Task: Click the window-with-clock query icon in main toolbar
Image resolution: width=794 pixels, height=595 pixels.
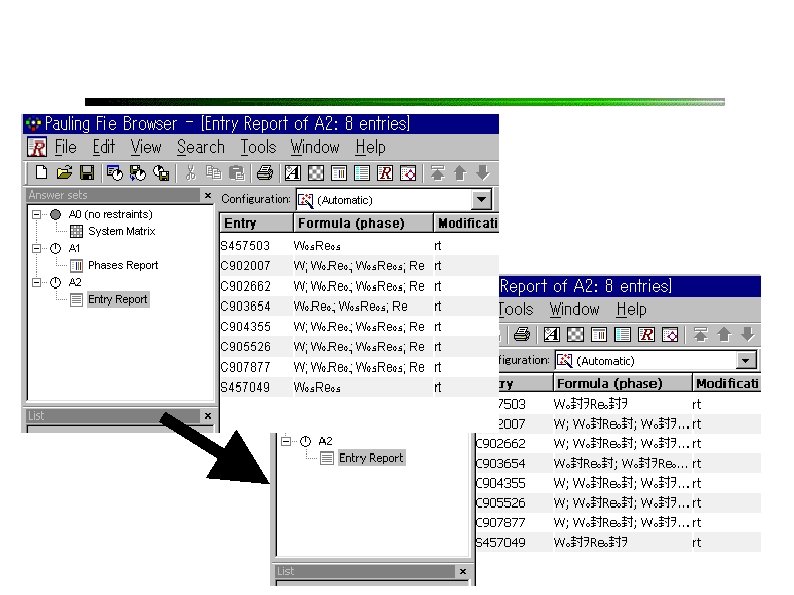Action: tap(114, 173)
